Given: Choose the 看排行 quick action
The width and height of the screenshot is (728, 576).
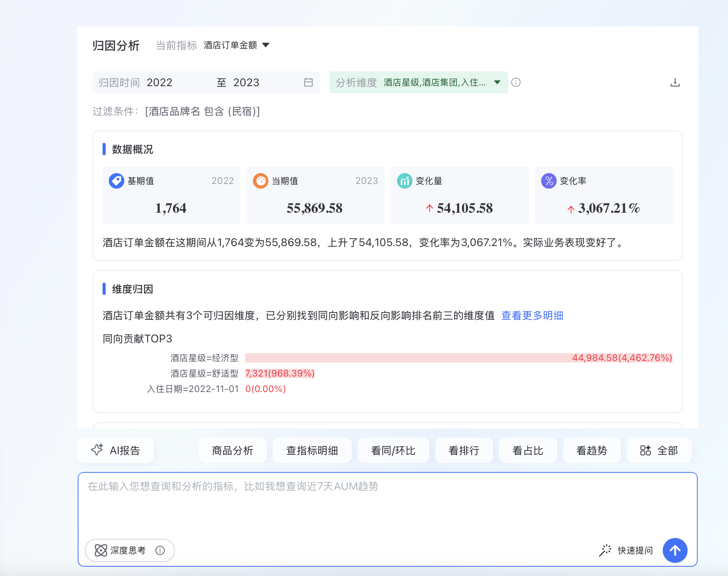Looking at the screenshot, I should (x=464, y=450).
